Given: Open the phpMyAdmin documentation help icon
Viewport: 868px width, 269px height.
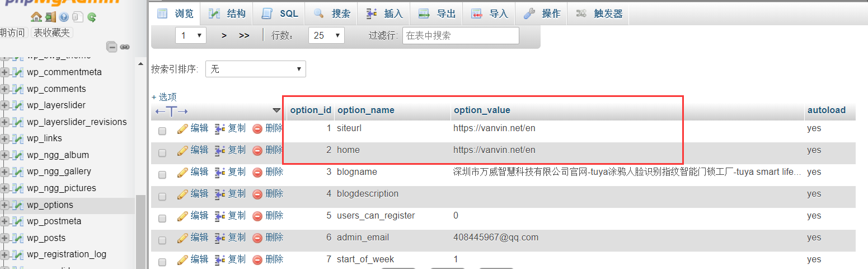Looking at the screenshot, I should tap(64, 17).
